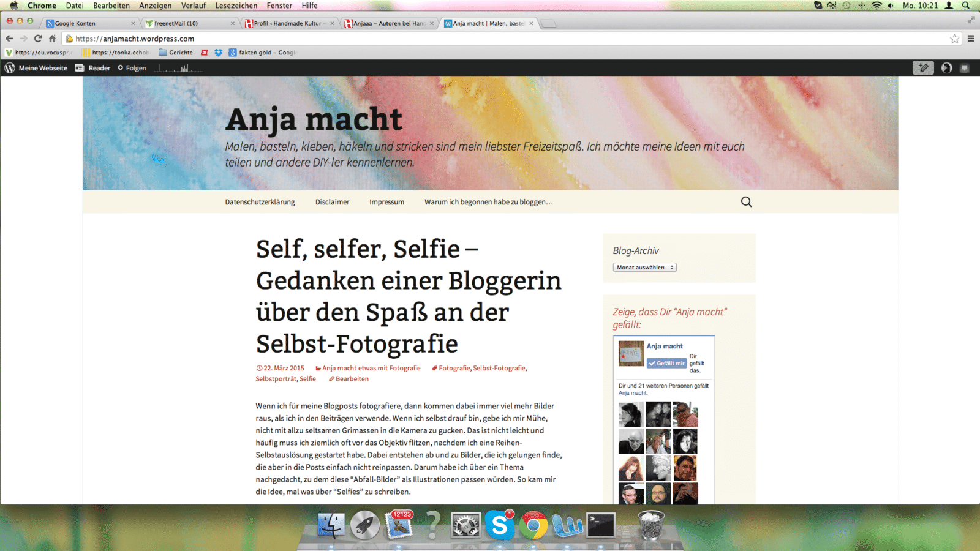Image resolution: width=980 pixels, height=551 pixels.
Task: Open the new post pencil icon
Action: (924, 68)
